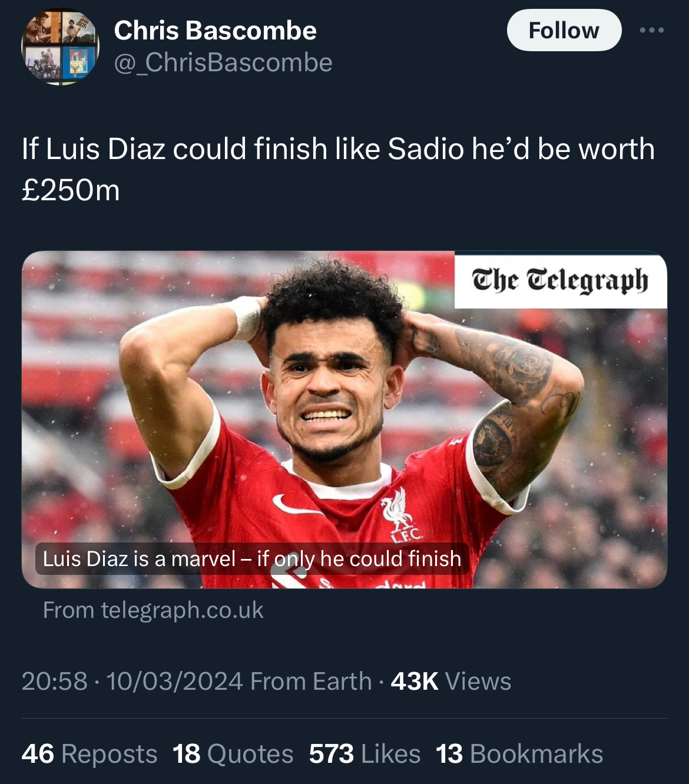Show the 573 Likes list
Image resolution: width=689 pixels, height=784 pixels.
(x=365, y=754)
